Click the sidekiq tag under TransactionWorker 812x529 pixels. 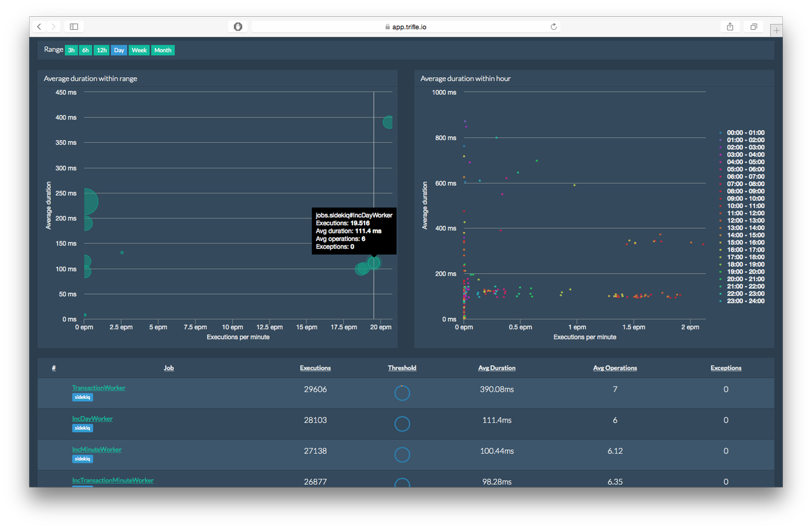point(83,397)
